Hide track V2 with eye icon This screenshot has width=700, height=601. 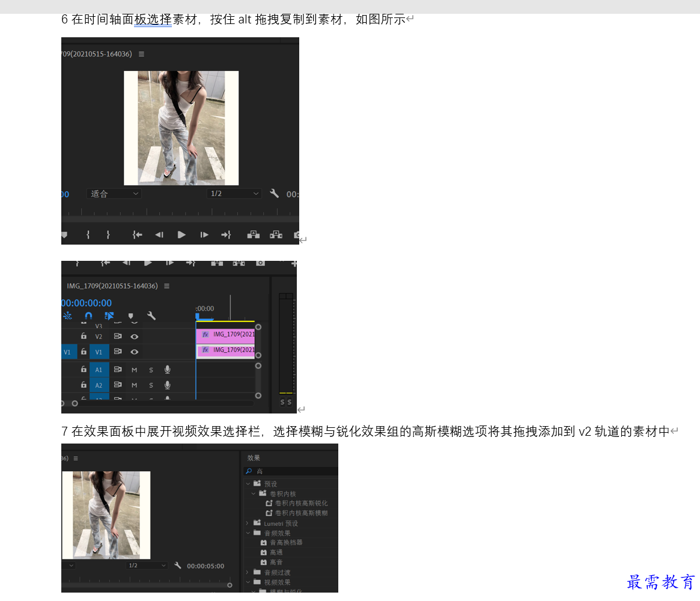point(135,337)
